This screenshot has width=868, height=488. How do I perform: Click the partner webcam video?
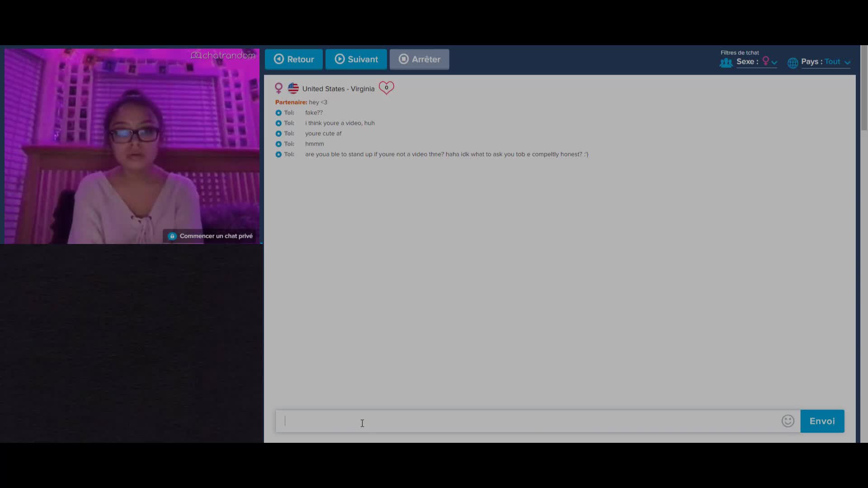pos(132,146)
